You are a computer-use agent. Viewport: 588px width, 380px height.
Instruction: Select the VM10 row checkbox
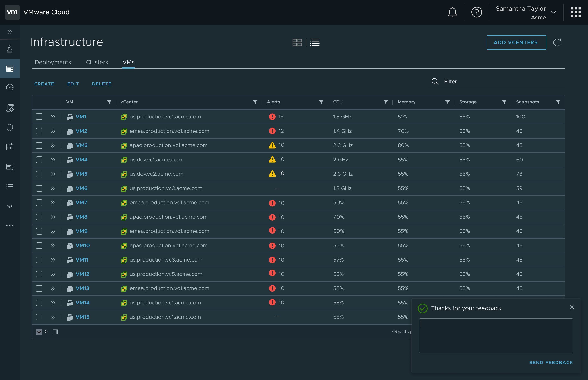39,246
